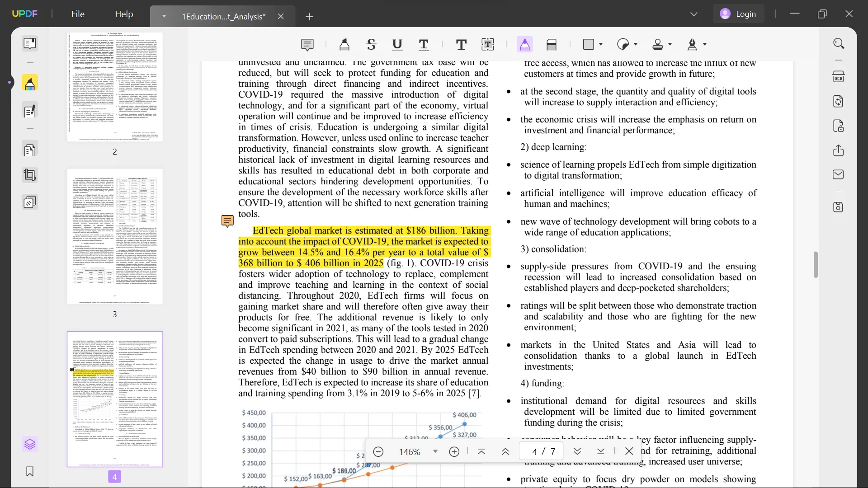
Task: Toggle the highlighter marker tool
Action: tap(344, 44)
